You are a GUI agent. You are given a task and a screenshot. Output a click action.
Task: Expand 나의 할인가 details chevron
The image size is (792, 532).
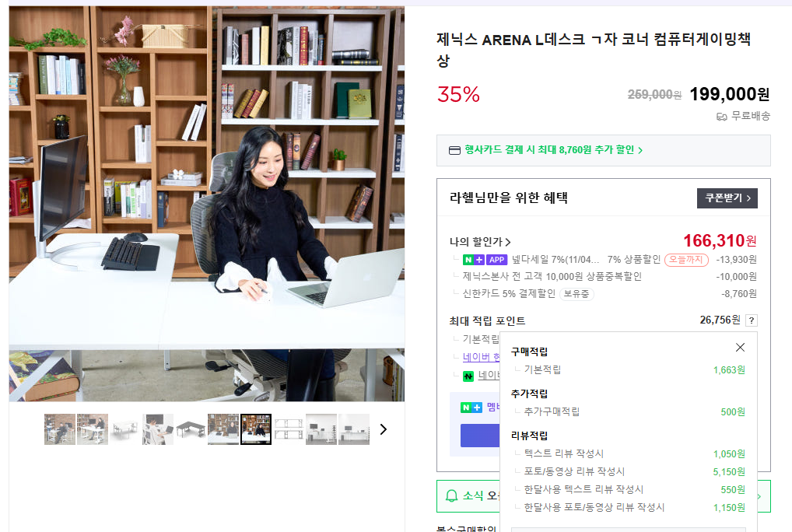(x=507, y=242)
